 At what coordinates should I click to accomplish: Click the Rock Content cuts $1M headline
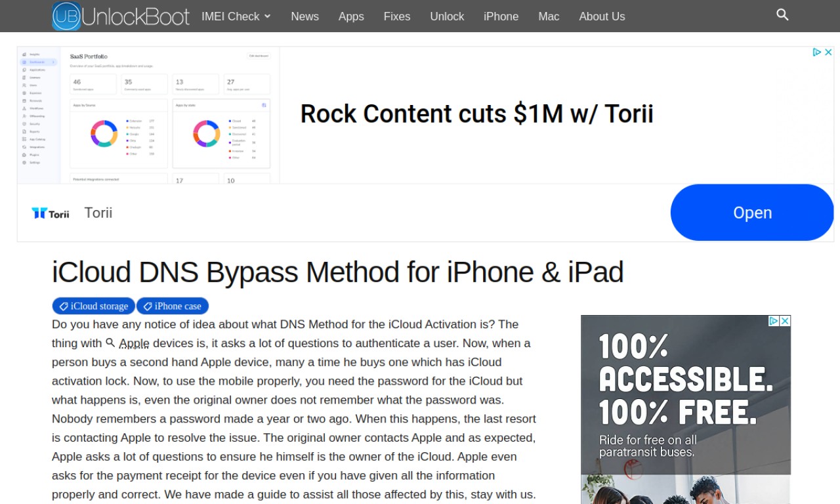point(477,114)
